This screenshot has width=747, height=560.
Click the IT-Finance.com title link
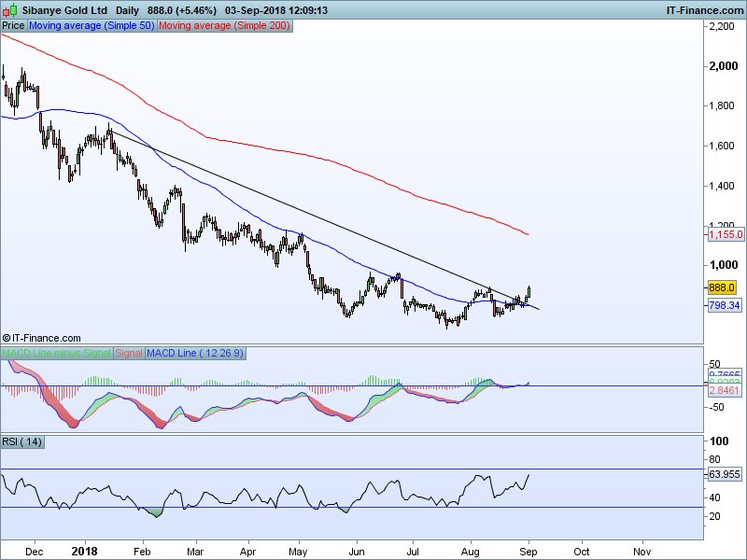[x=705, y=10]
